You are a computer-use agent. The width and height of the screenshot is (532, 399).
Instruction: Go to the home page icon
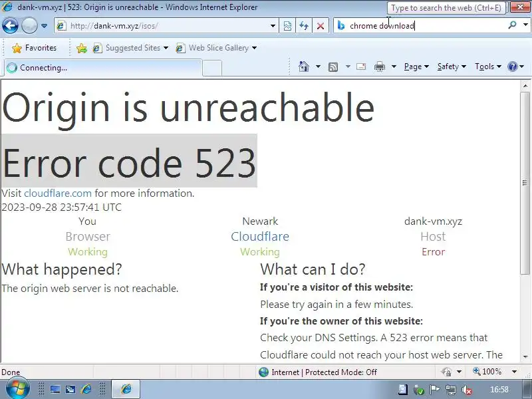tap(304, 66)
